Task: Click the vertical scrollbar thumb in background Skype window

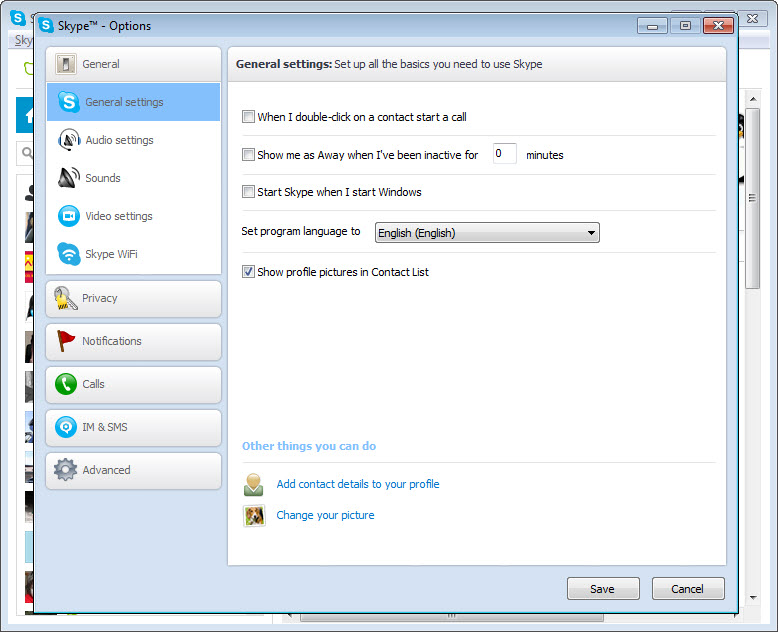Action: tap(753, 198)
